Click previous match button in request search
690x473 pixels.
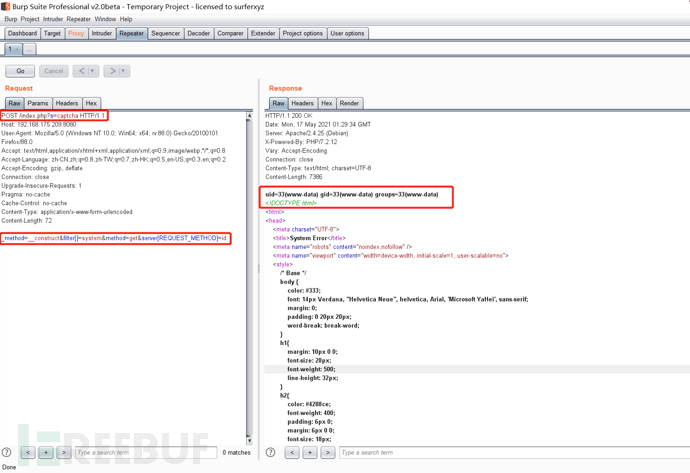[x=28, y=452]
